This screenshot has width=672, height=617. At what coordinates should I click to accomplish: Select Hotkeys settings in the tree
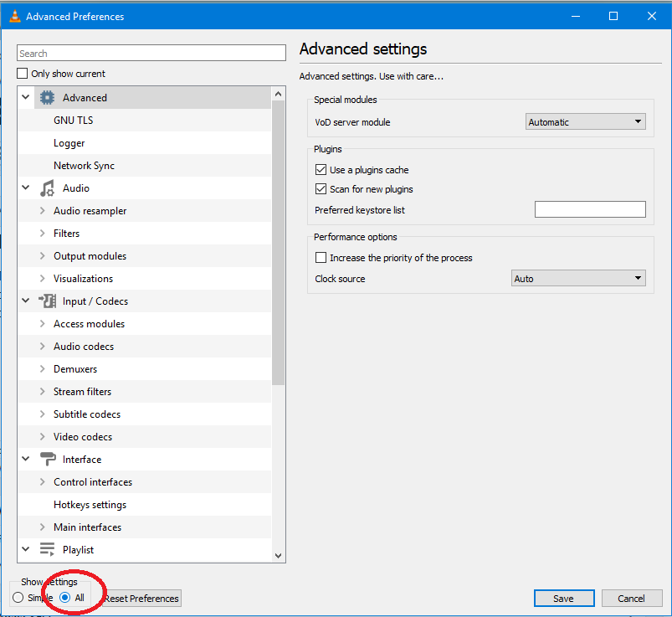pyautogui.click(x=90, y=505)
